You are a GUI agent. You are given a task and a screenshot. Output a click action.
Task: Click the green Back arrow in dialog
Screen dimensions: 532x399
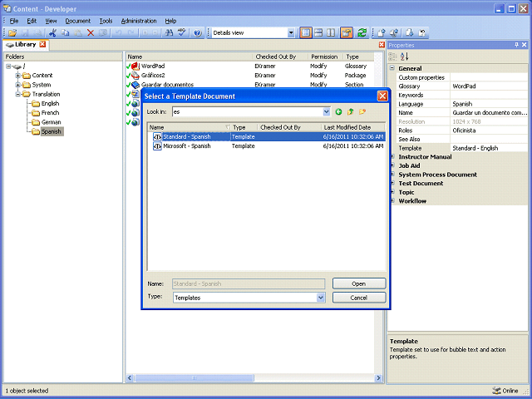338,111
